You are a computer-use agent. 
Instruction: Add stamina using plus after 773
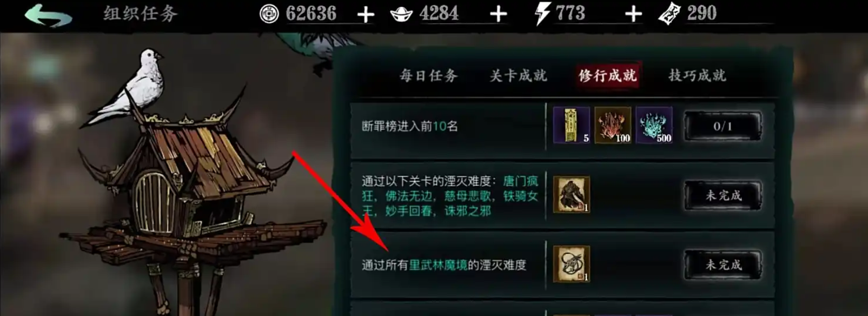[x=633, y=14]
